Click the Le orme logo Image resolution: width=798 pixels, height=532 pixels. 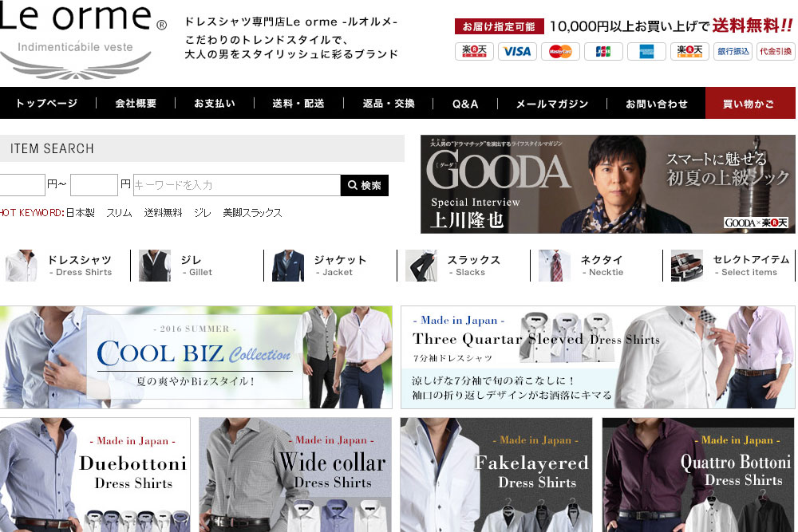click(81, 40)
